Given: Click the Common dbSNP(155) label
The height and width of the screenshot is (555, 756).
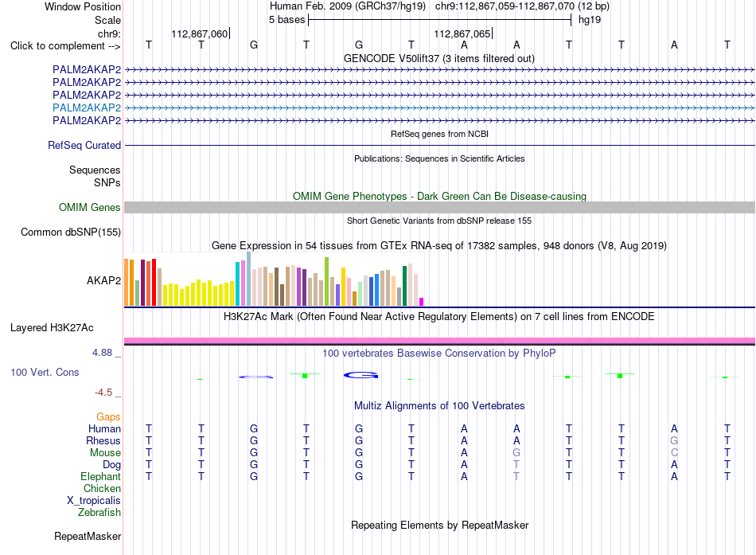Looking at the screenshot, I should point(70,233).
